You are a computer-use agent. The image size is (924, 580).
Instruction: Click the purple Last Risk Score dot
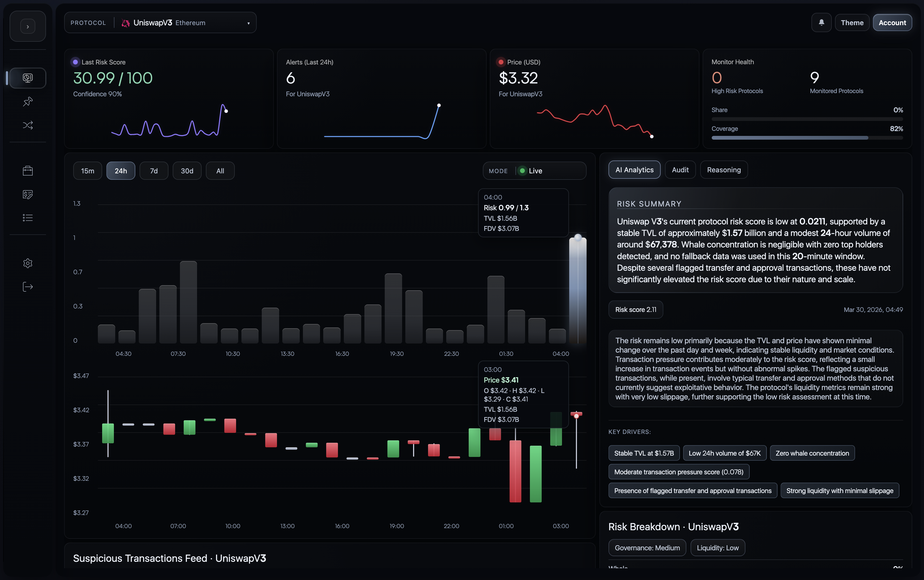click(75, 62)
